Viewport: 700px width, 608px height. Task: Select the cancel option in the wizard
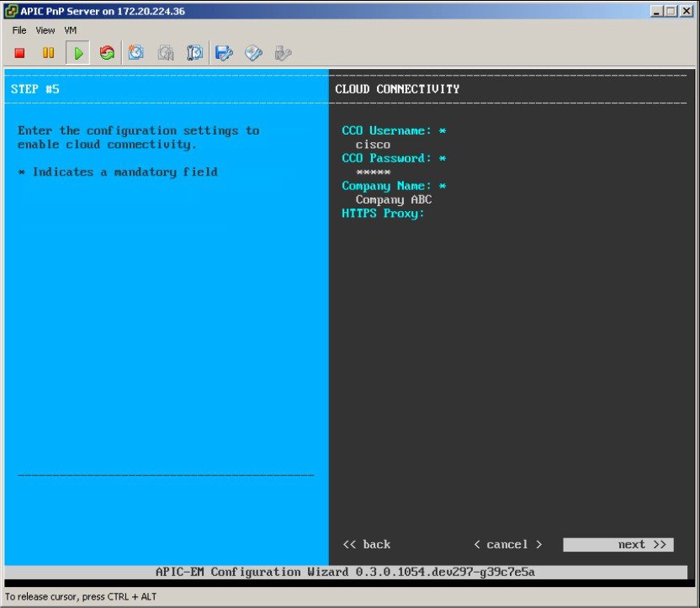[x=508, y=545]
